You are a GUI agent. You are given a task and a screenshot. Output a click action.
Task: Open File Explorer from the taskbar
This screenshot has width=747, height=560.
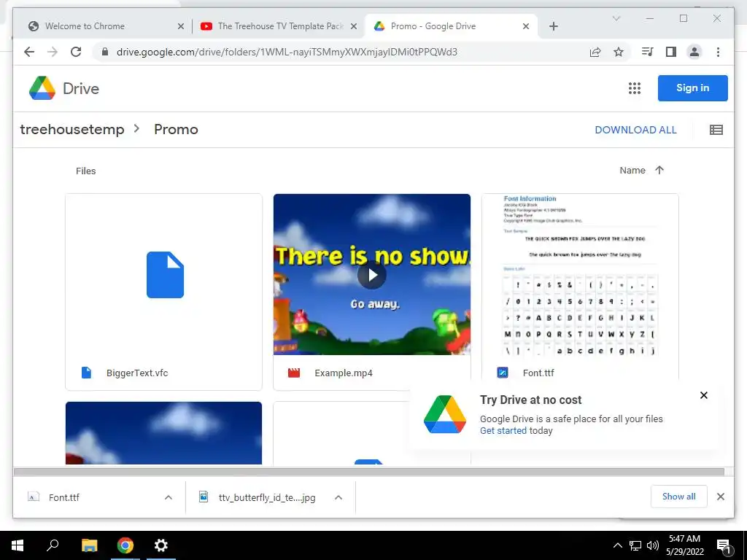89,545
